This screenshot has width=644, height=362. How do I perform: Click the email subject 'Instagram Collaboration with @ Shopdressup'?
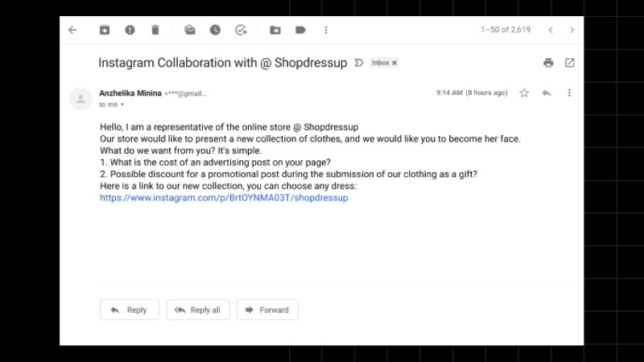pos(223,63)
